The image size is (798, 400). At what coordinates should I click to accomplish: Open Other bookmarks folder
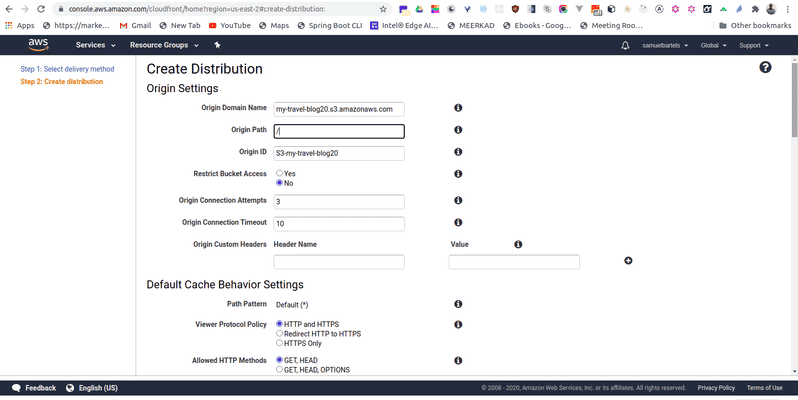pyautogui.click(x=755, y=25)
